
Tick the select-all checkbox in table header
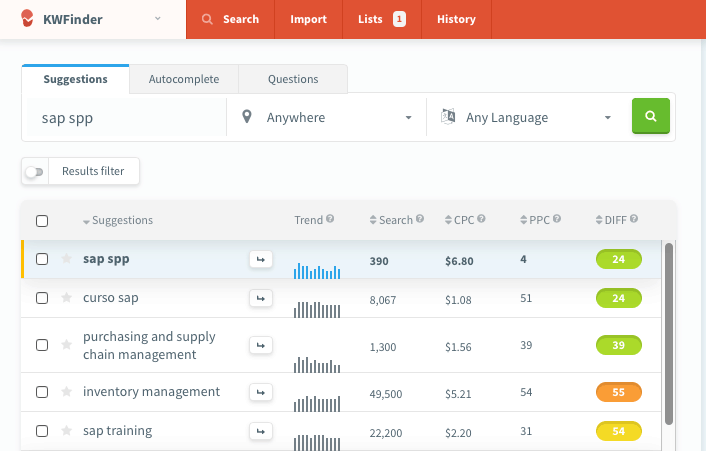click(x=42, y=221)
